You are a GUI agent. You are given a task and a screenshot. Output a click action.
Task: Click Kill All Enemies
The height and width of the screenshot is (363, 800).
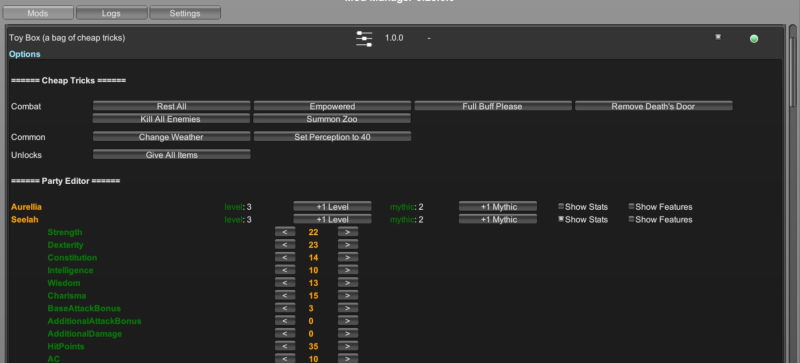tap(171, 119)
